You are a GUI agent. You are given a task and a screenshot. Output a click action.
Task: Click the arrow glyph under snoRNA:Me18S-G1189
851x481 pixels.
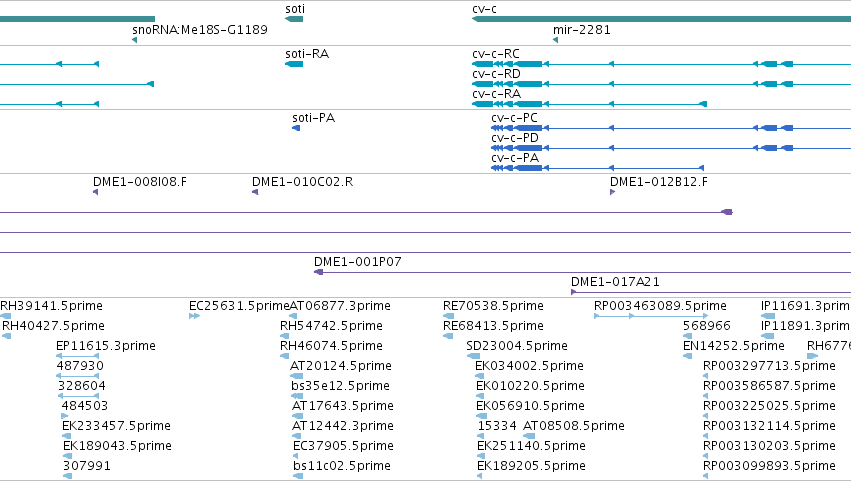[x=134, y=40]
